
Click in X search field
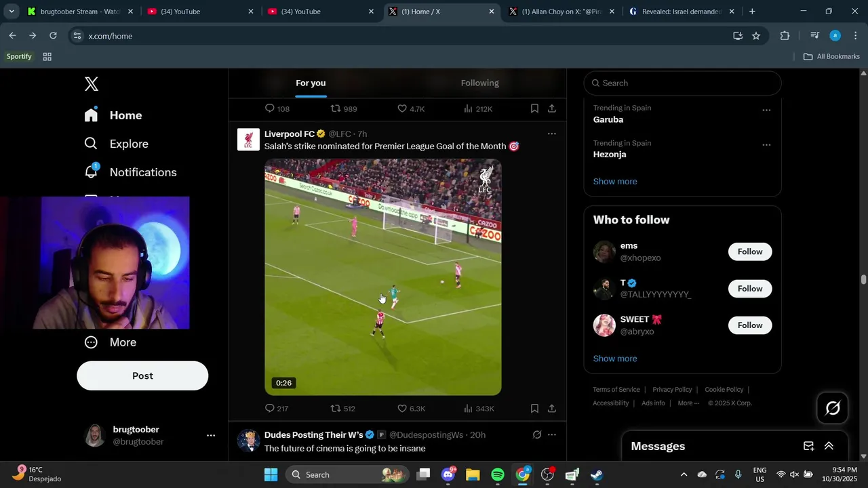(682, 83)
